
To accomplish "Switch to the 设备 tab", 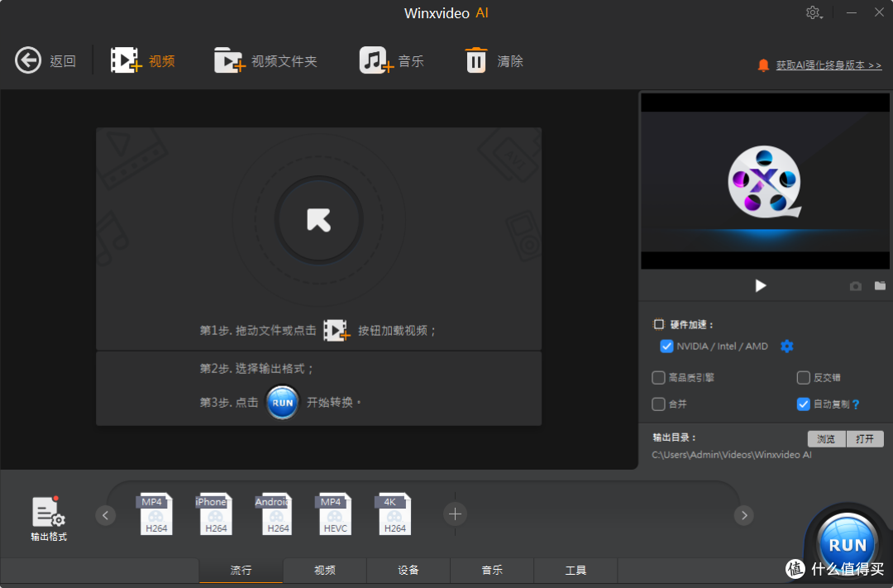I will [x=408, y=571].
